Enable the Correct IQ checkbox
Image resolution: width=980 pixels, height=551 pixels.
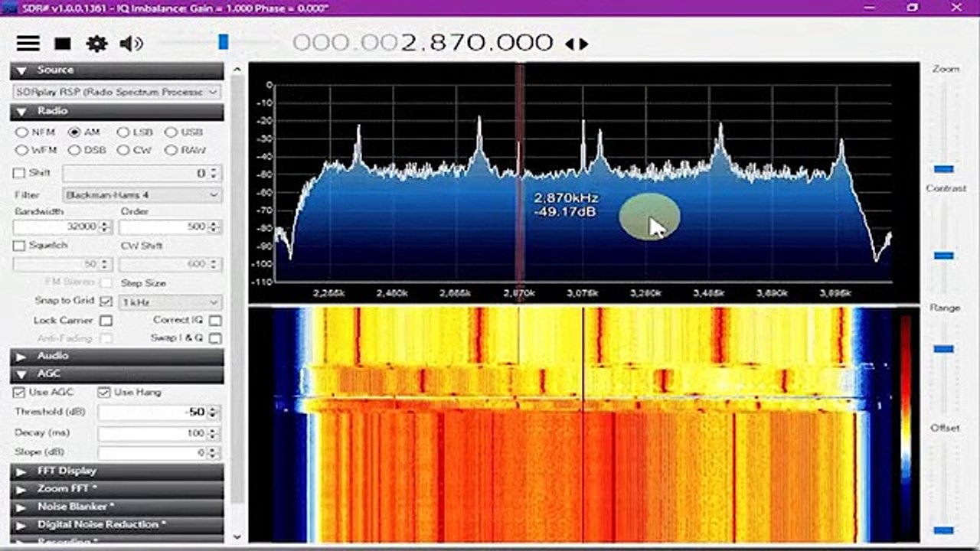[215, 321]
